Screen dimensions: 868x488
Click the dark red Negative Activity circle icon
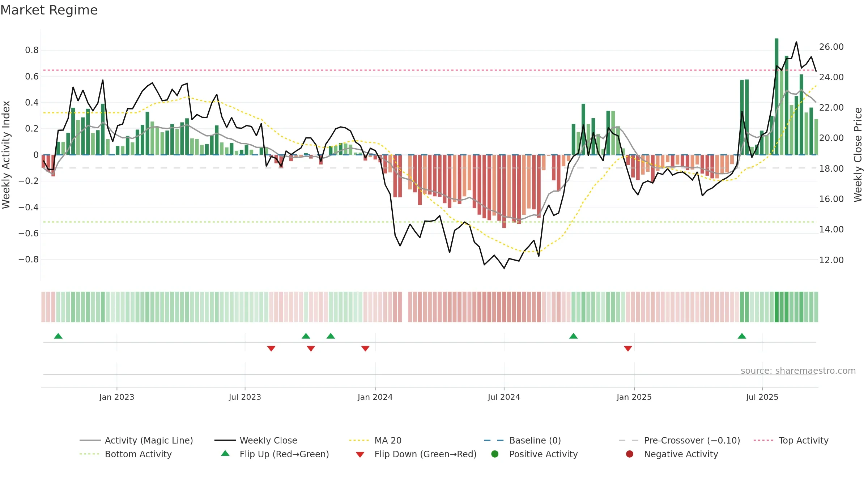click(x=630, y=454)
